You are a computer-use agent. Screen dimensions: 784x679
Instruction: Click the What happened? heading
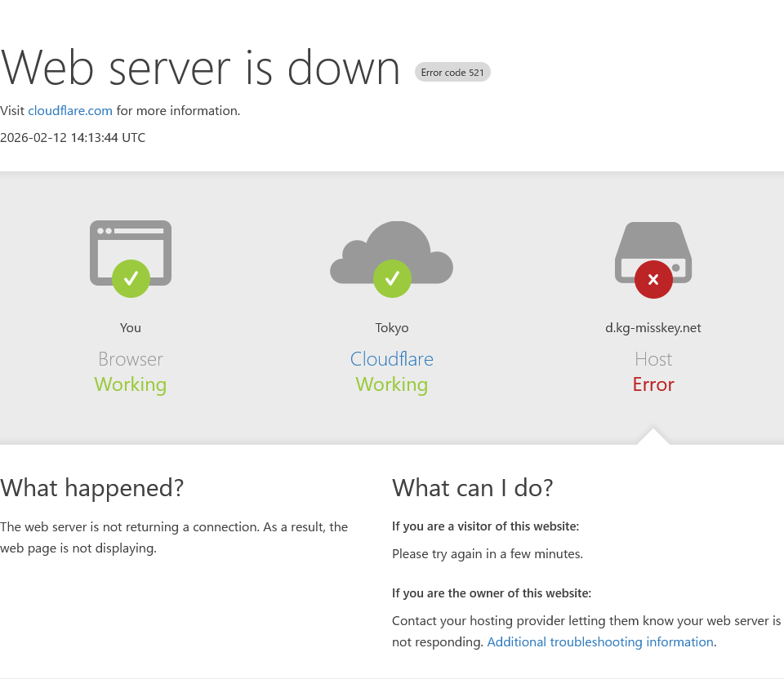click(92, 488)
